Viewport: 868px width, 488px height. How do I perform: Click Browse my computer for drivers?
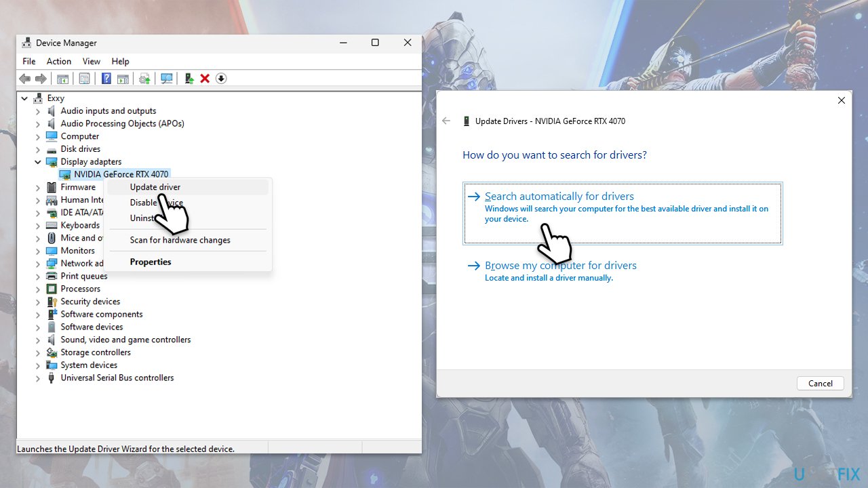tap(560, 266)
